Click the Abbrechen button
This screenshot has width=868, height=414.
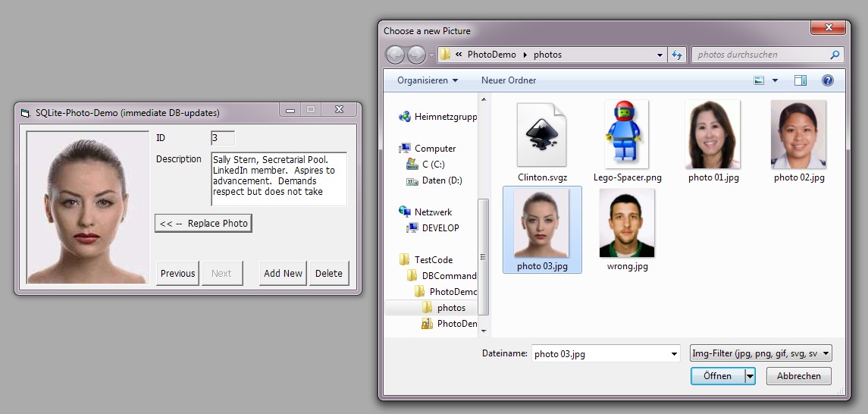(798, 376)
